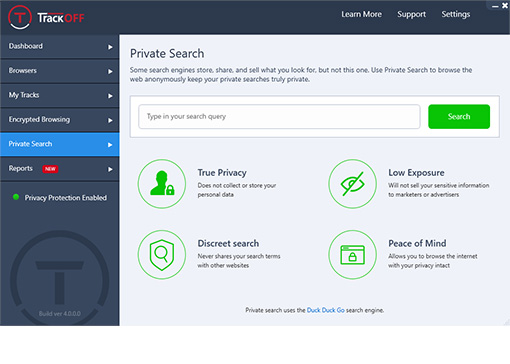Viewport: 510px width, 364px height.
Task: Click the TrackOFF logo icon
Action: 20,17
